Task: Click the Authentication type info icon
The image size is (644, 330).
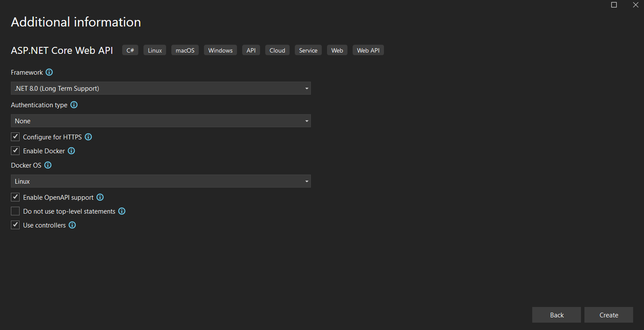Action: tap(74, 105)
